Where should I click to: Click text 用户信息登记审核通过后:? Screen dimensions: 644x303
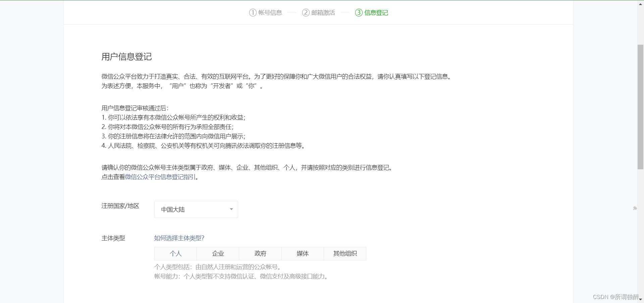[x=135, y=108]
